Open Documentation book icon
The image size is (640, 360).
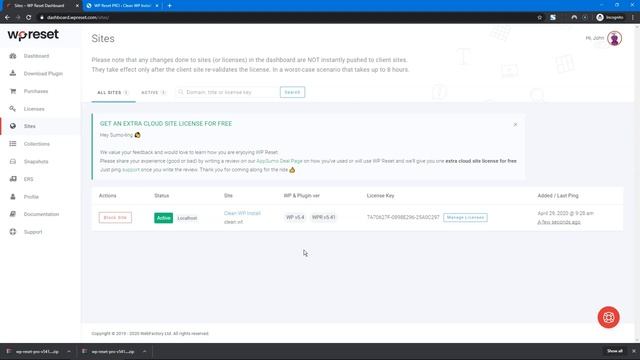13,214
